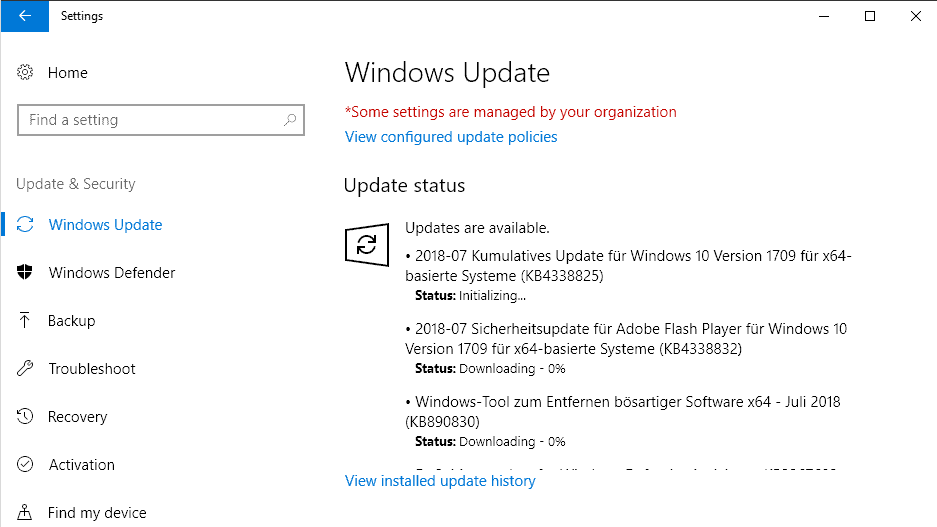937x527 pixels.
Task: Click the Windows Update sync arrows icon
Action: pos(25,225)
